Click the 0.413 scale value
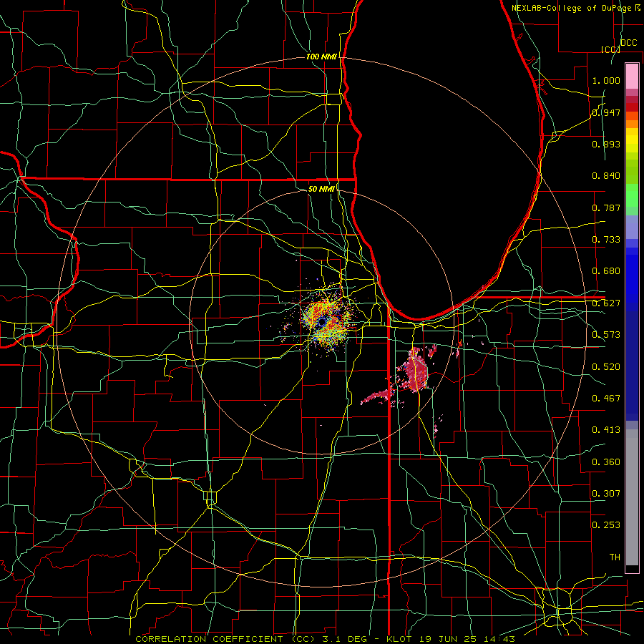This screenshot has height=644, width=644. click(x=606, y=430)
